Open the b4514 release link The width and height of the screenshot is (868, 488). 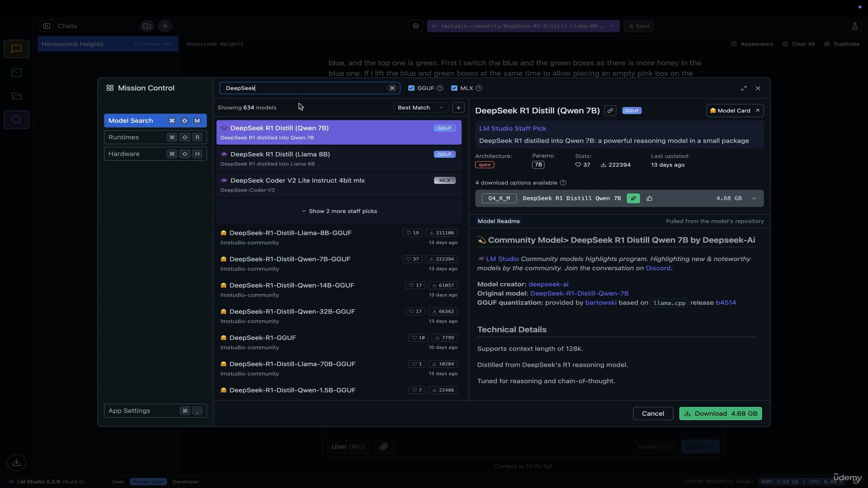tap(726, 303)
